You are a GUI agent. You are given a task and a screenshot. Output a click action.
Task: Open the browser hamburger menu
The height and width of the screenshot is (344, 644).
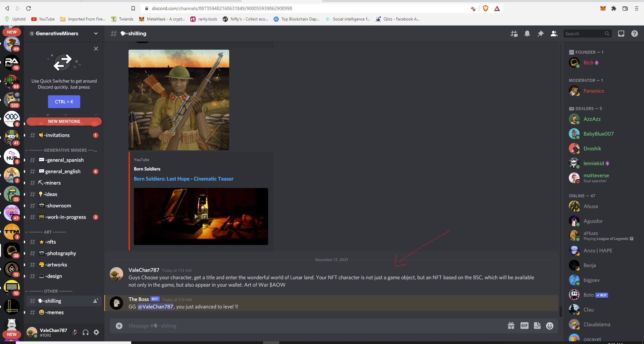(x=637, y=8)
